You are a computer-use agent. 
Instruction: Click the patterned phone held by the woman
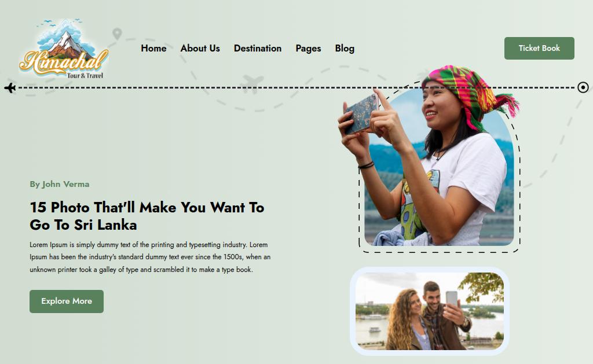point(361,114)
